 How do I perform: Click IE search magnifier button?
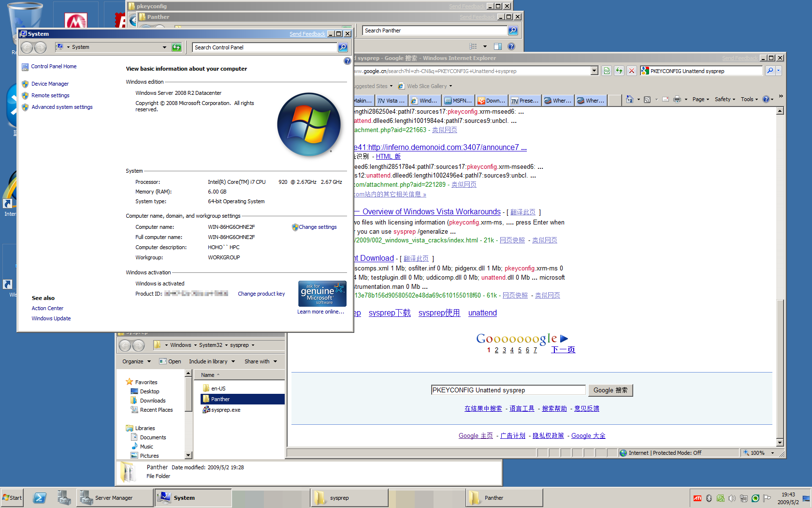coord(769,71)
